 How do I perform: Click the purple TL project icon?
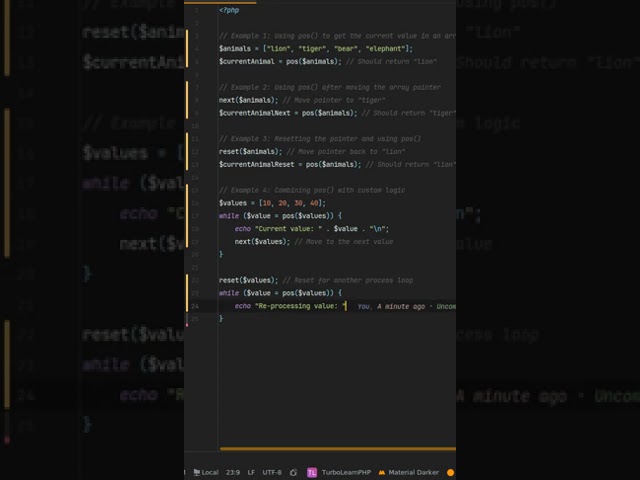click(x=312, y=472)
